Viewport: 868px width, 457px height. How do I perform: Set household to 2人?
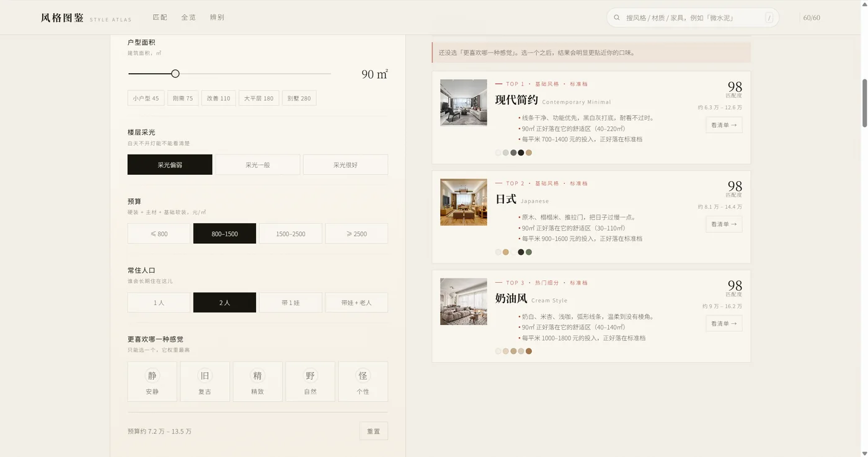coord(224,303)
